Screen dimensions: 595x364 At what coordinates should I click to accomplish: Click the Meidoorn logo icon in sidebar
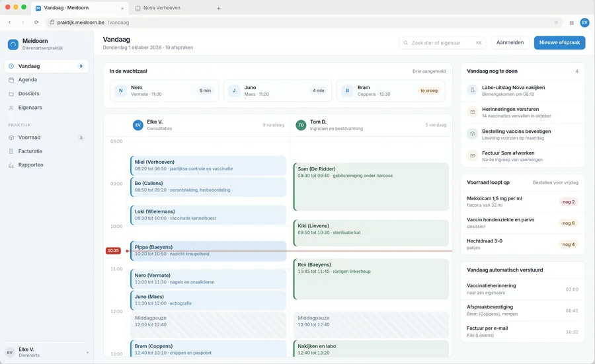coord(13,44)
